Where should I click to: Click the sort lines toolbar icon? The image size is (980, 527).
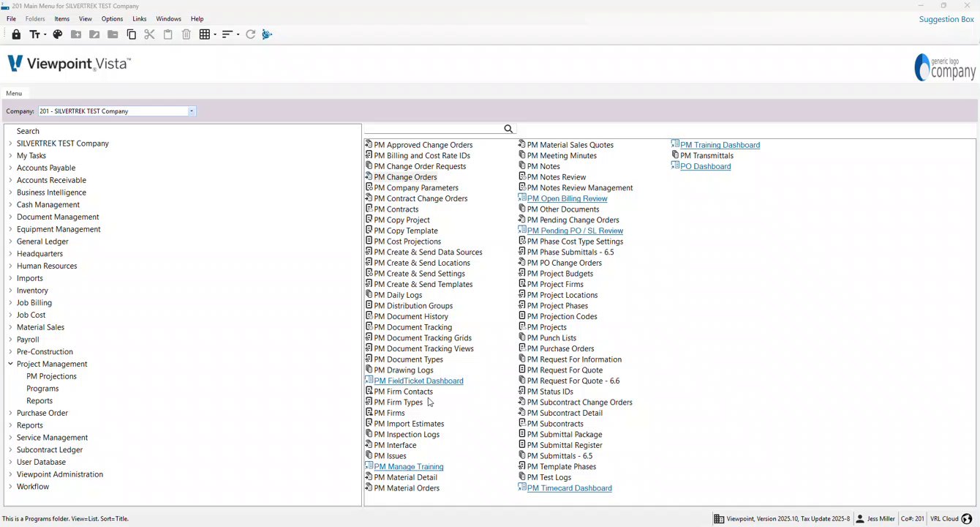pyautogui.click(x=227, y=34)
